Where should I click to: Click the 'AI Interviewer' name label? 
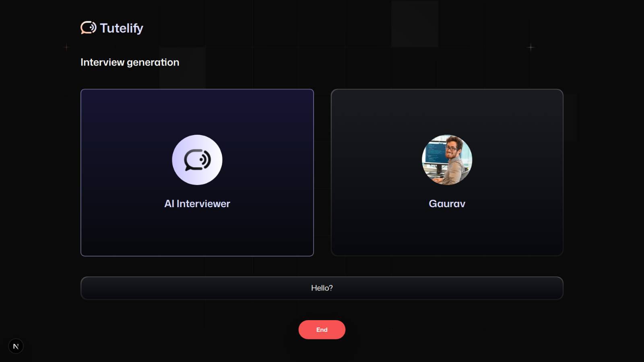(197, 204)
